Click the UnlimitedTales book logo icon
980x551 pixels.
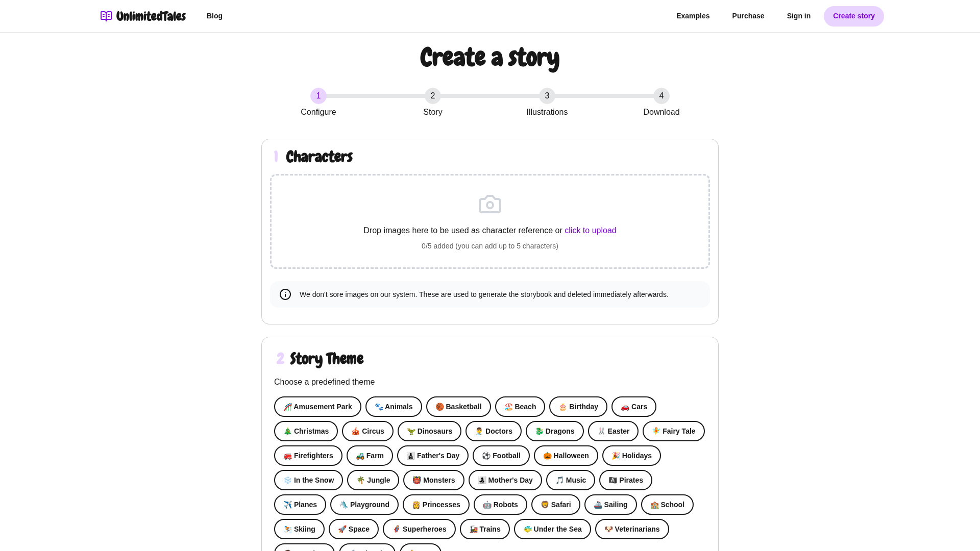(106, 16)
